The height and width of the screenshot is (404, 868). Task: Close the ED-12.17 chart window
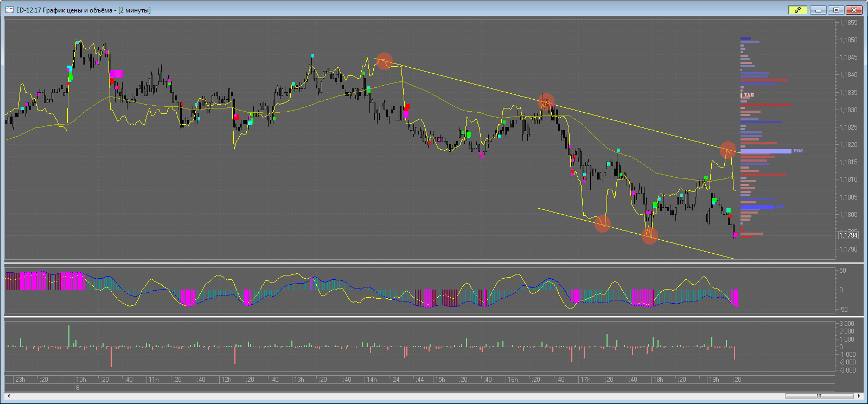coord(854,10)
